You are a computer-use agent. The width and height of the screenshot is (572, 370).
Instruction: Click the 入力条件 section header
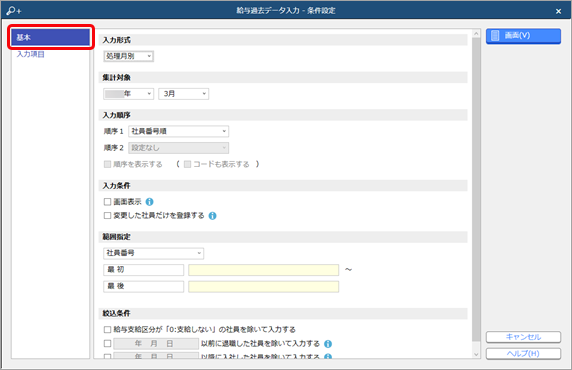[x=283, y=185]
